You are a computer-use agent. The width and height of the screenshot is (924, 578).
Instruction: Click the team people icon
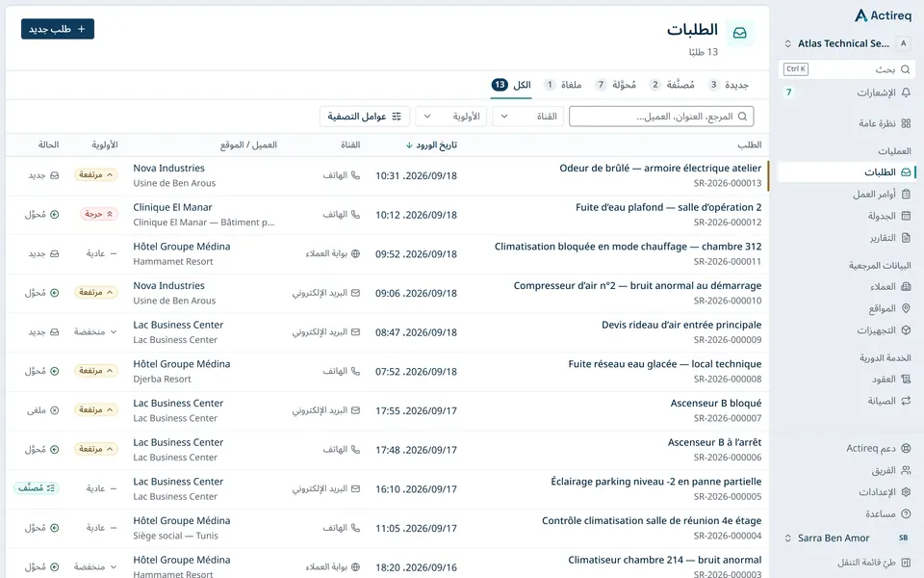point(906,470)
